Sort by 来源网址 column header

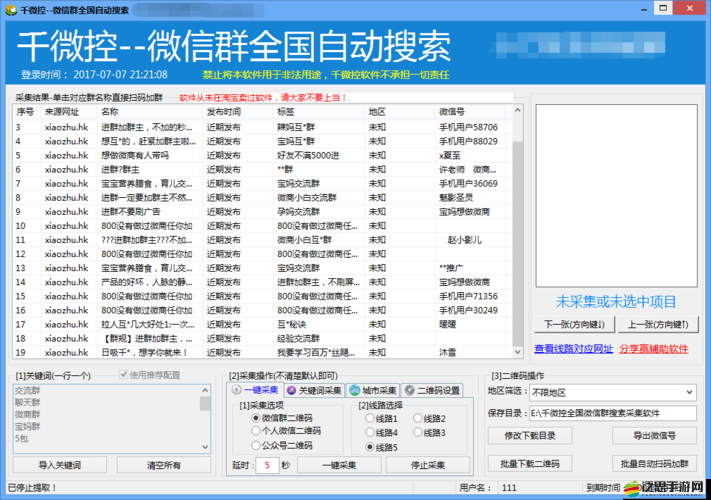click(x=68, y=112)
